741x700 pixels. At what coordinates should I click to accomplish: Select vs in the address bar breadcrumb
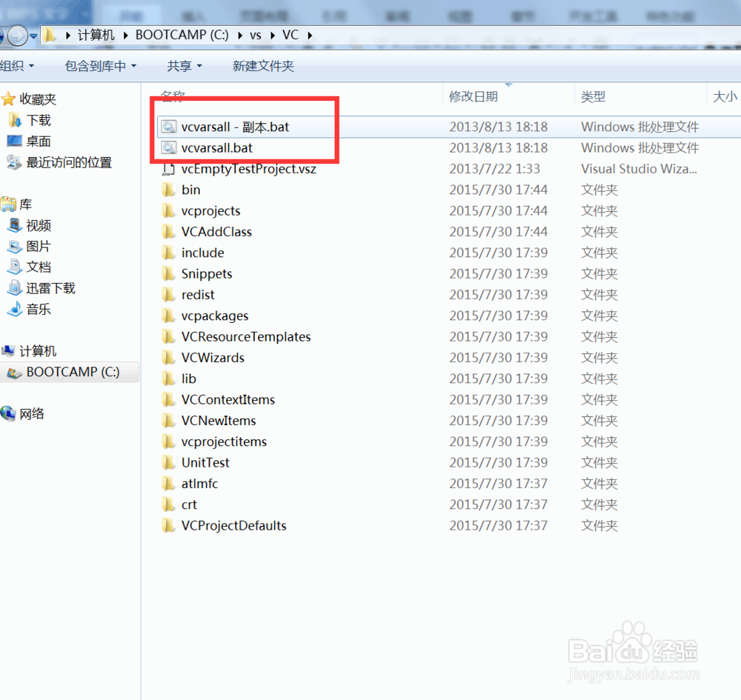coord(256,35)
